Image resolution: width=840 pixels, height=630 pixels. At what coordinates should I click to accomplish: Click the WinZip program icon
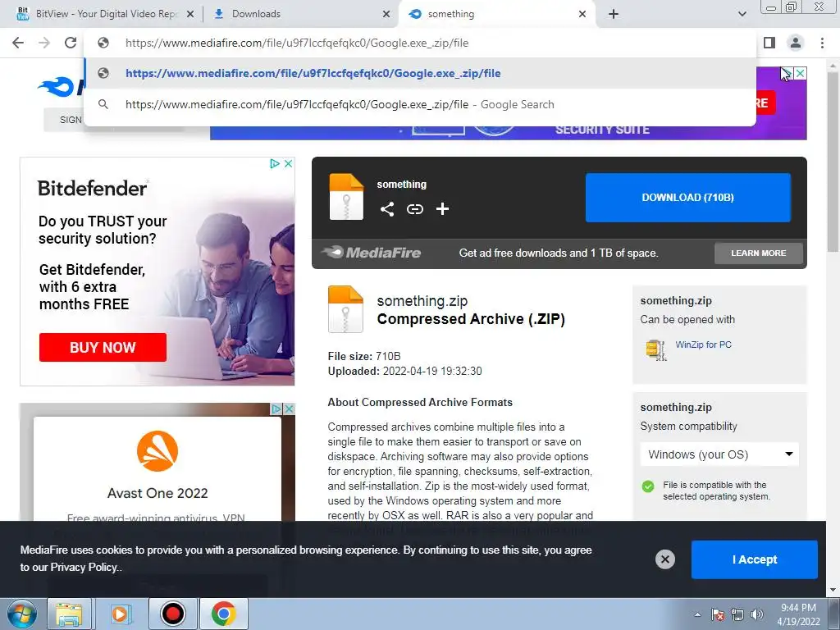point(656,350)
